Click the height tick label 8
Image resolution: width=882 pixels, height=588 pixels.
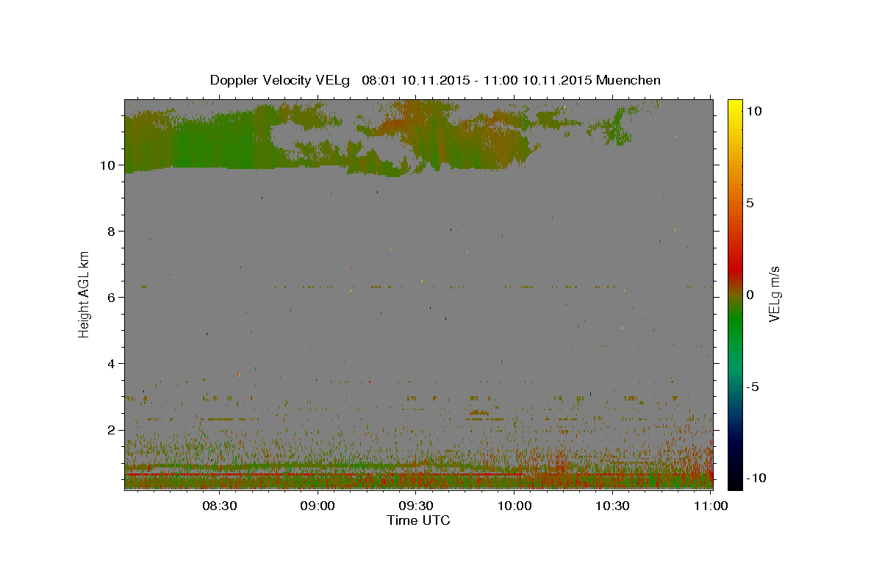[x=112, y=232]
